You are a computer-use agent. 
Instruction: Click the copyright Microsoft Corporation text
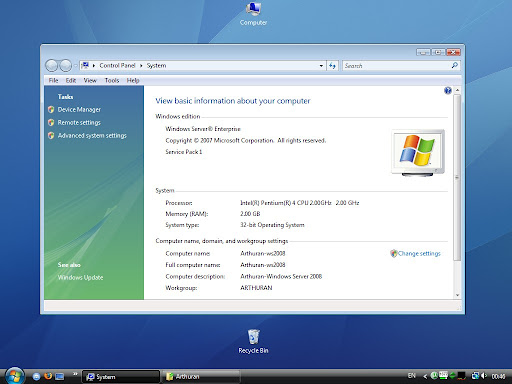(x=246, y=140)
